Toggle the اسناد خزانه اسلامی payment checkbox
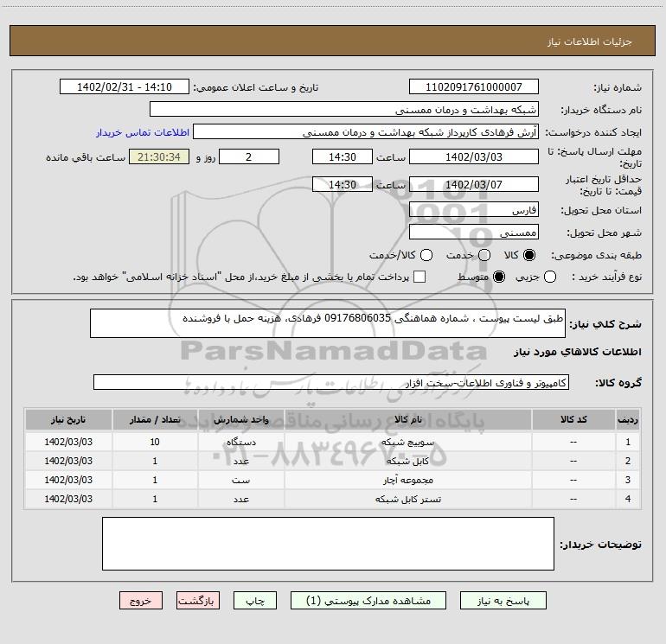This screenshot has height=644, width=666. [x=419, y=277]
